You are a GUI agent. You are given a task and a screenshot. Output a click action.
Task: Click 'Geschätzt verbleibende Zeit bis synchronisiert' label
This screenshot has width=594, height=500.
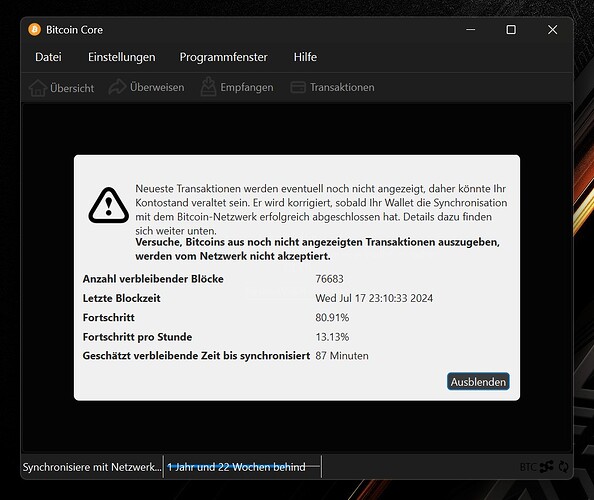pyautogui.click(x=196, y=356)
